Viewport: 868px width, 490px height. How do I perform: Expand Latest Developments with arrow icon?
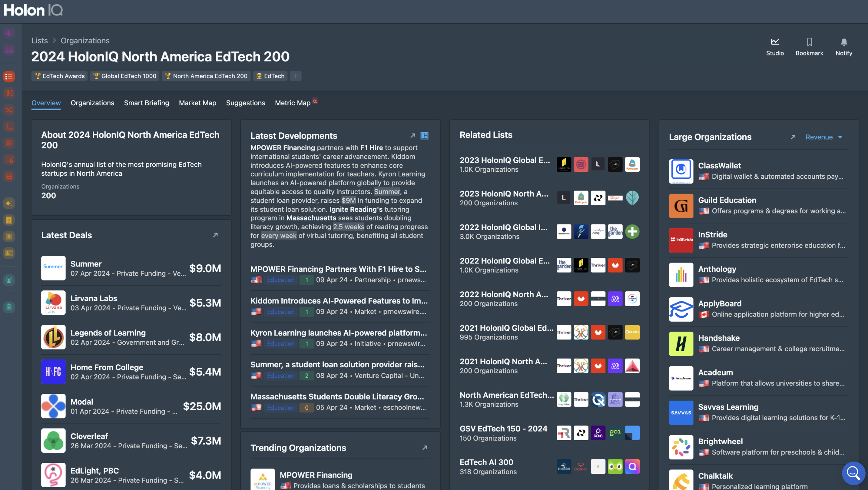[x=412, y=135]
